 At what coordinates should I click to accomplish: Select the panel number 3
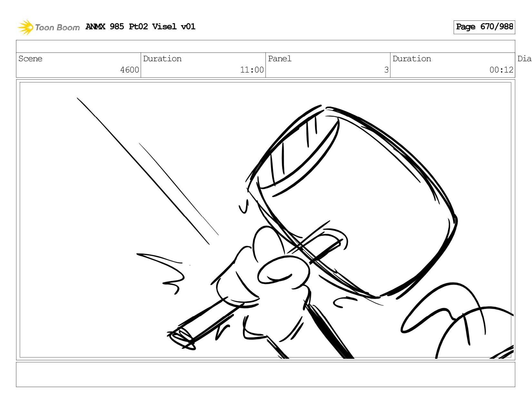(x=386, y=70)
